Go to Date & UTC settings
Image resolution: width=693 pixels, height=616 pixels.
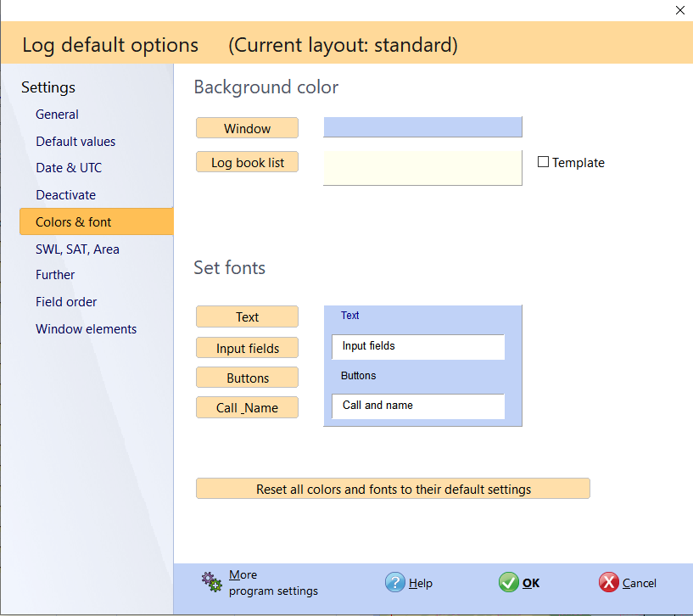pos(69,168)
